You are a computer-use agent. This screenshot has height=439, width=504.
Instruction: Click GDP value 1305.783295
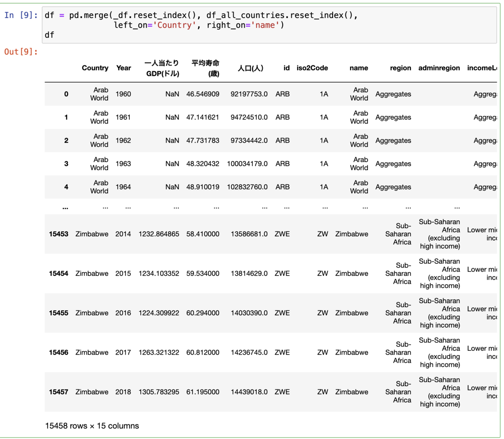[x=159, y=392]
